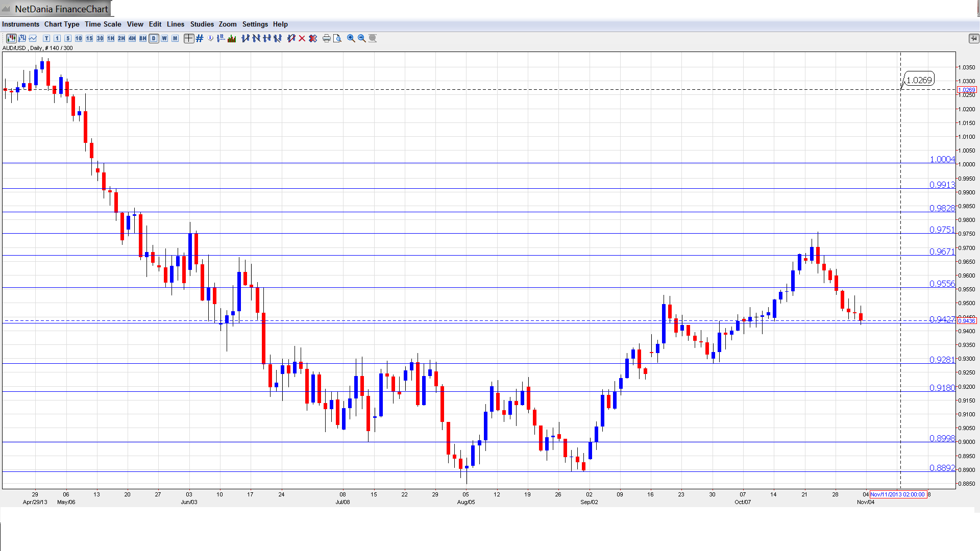Click the red X delete line icon
980x551 pixels.
(x=302, y=38)
